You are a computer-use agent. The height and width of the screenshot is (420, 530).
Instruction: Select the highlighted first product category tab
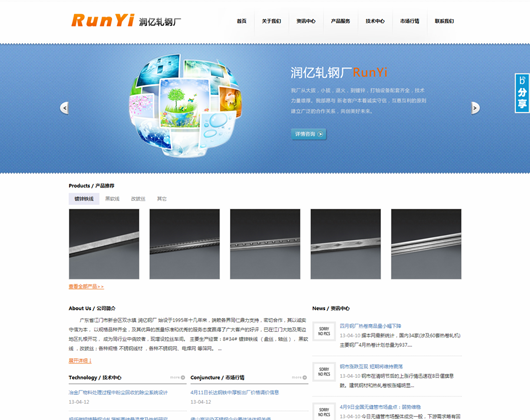pyautogui.click(x=84, y=199)
